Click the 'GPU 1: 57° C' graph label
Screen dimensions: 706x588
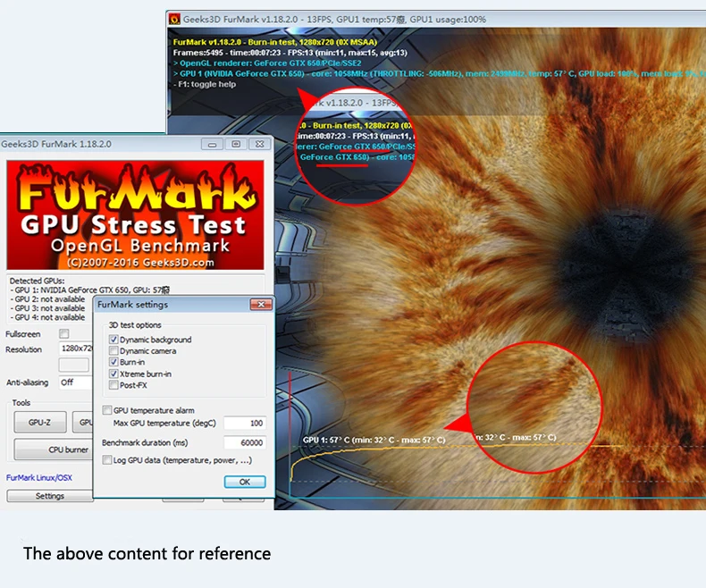click(374, 440)
